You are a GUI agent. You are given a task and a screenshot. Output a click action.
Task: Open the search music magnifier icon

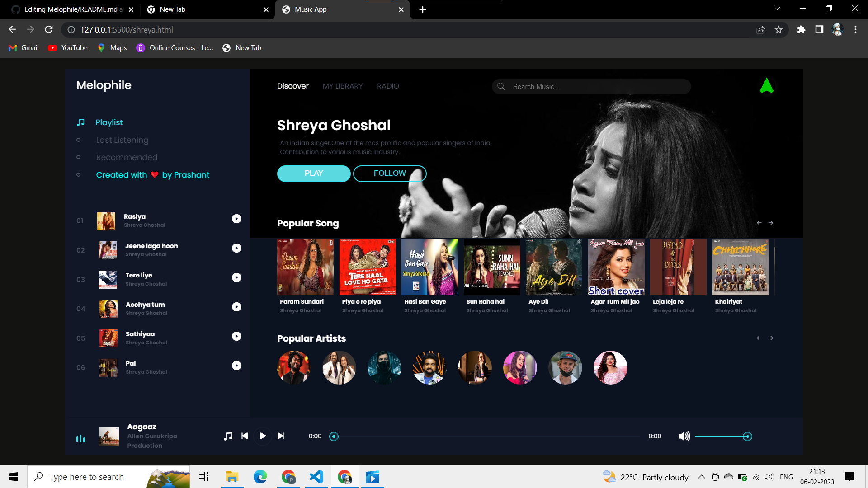click(502, 86)
